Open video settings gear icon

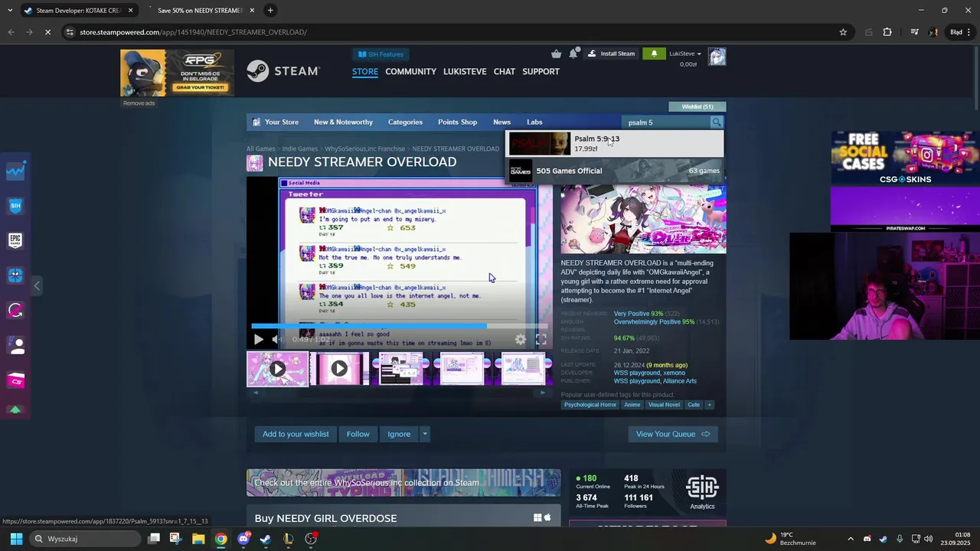(x=521, y=339)
